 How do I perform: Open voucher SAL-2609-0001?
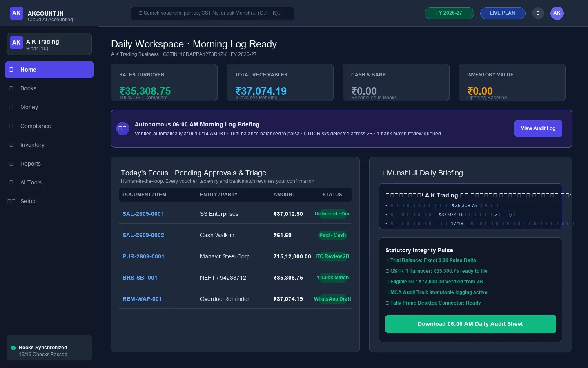point(143,214)
